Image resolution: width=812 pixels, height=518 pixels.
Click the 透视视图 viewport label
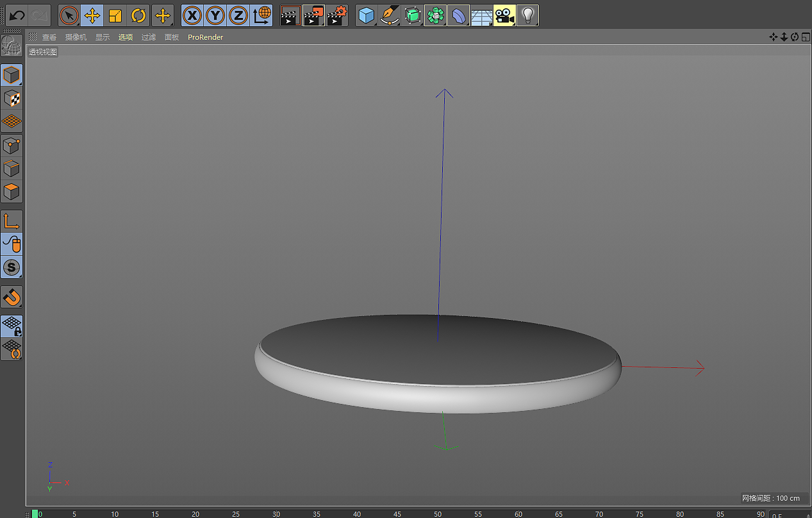[43, 52]
